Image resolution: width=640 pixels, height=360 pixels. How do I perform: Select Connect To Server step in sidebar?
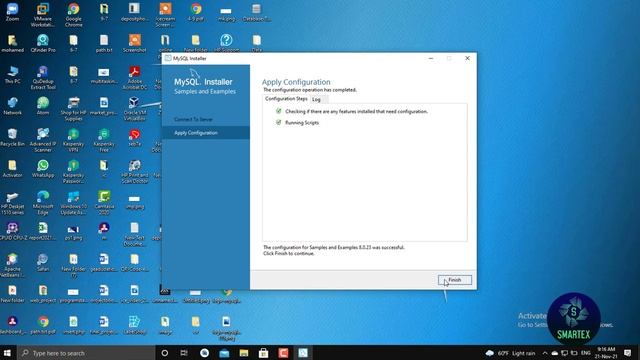pyautogui.click(x=193, y=119)
